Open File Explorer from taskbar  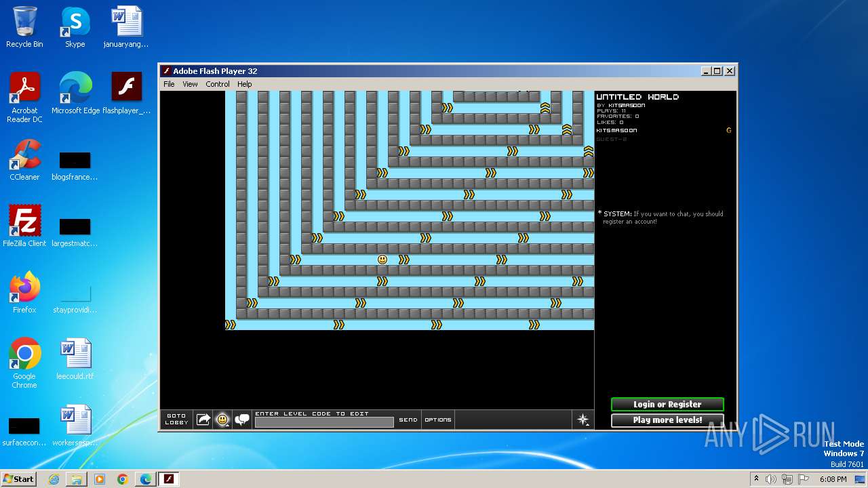[77, 479]
